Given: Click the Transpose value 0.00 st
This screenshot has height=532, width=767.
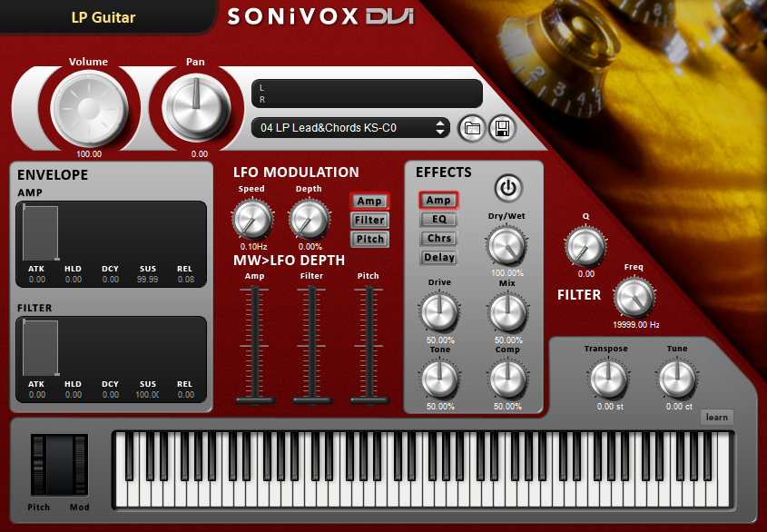Looking at the screenshot, I should tap(610, 407).
